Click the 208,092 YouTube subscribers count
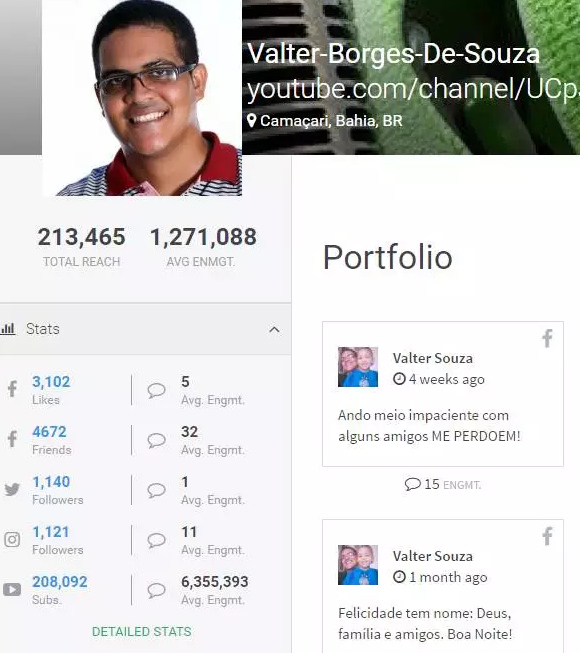This screenshot has width=580, height=653. [60, 582]
